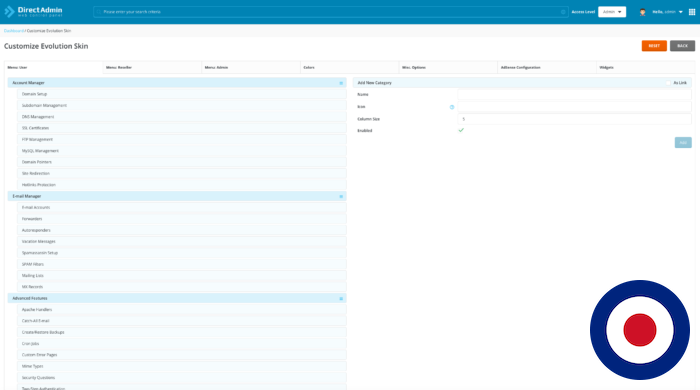Click the Advanced Features category handle icon
700x390 pixels.
pyautogui.click(x=341, y=299)
